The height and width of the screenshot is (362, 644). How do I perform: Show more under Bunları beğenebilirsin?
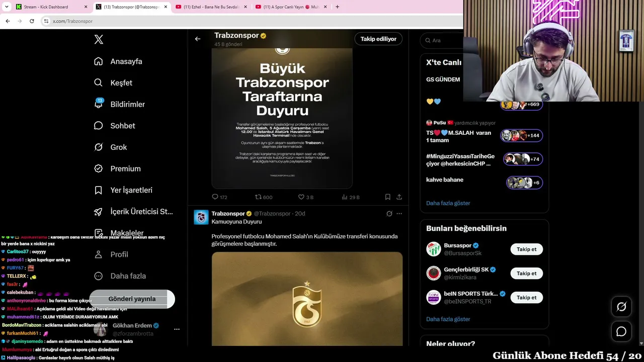pyautogui.click(x=448, y=319)
